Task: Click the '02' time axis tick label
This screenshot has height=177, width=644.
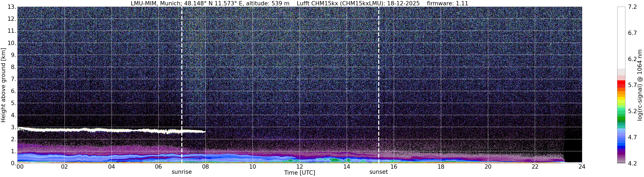Action: click(64, 167)
